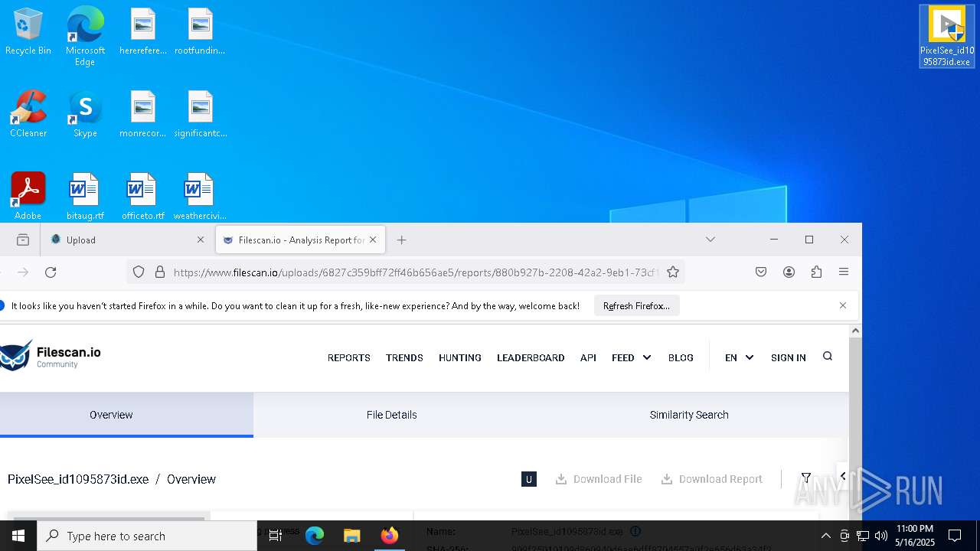The height and width of the screenshot is (551, 980).
Task: Open Microsoft Edge desktop shortcut
Action: pos(85,36)
